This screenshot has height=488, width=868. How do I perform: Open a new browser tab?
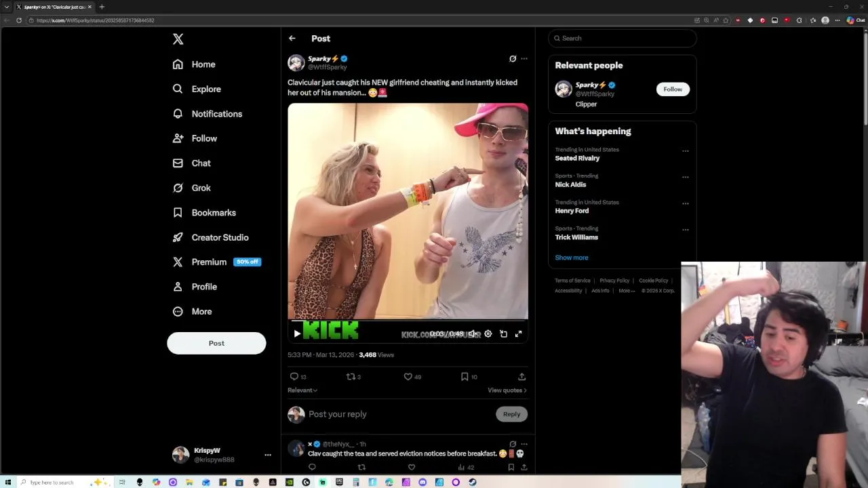[102, 7]
